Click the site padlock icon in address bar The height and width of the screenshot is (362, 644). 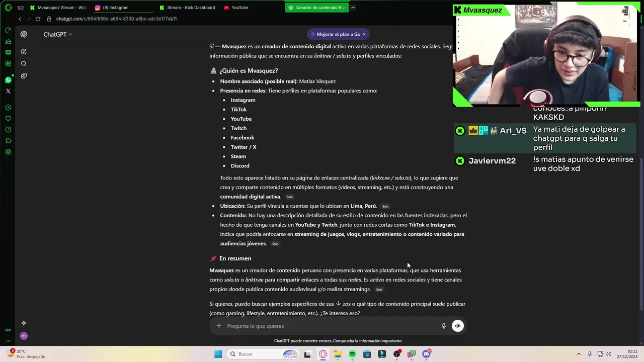pyautogui.click(x=49, y=19)
